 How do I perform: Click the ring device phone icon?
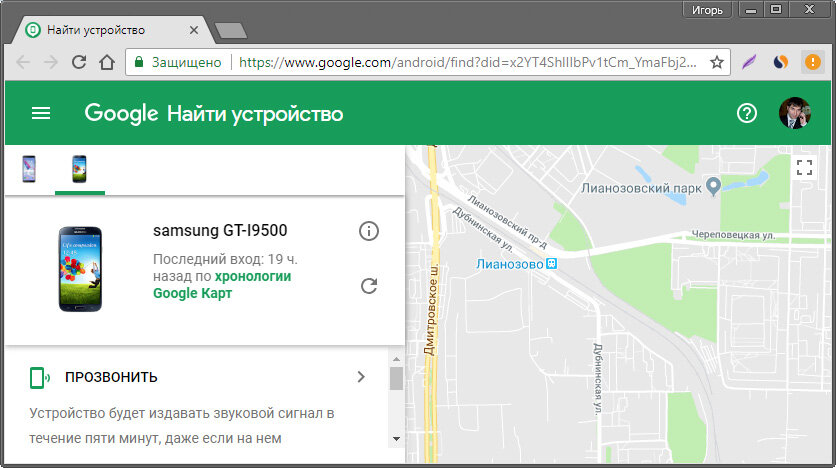tap(39, 377)
